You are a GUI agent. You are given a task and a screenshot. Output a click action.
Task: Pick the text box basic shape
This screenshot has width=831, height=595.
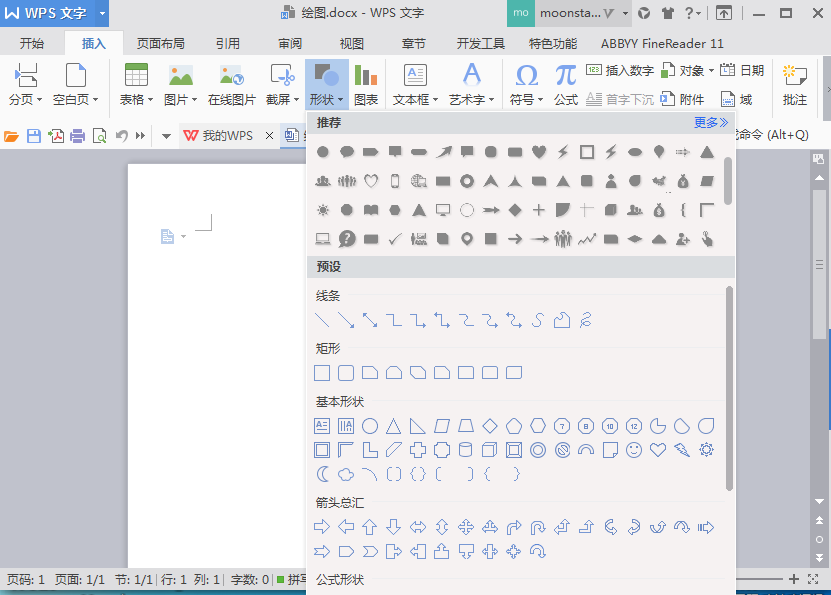[322, 426]
